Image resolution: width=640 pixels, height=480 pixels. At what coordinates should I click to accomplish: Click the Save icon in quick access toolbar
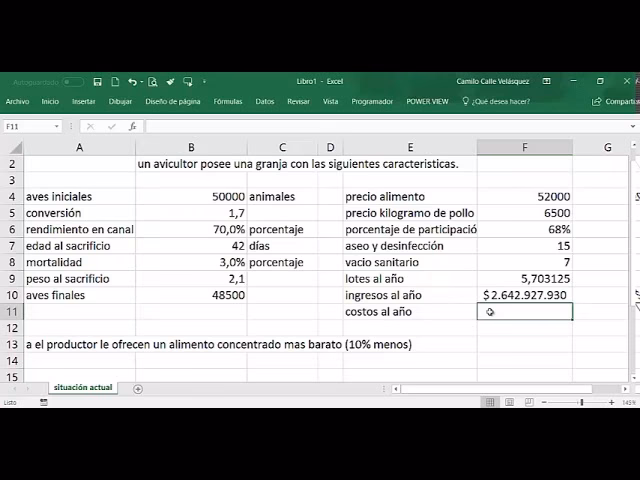pyautogui.click(x=98, y=81)
